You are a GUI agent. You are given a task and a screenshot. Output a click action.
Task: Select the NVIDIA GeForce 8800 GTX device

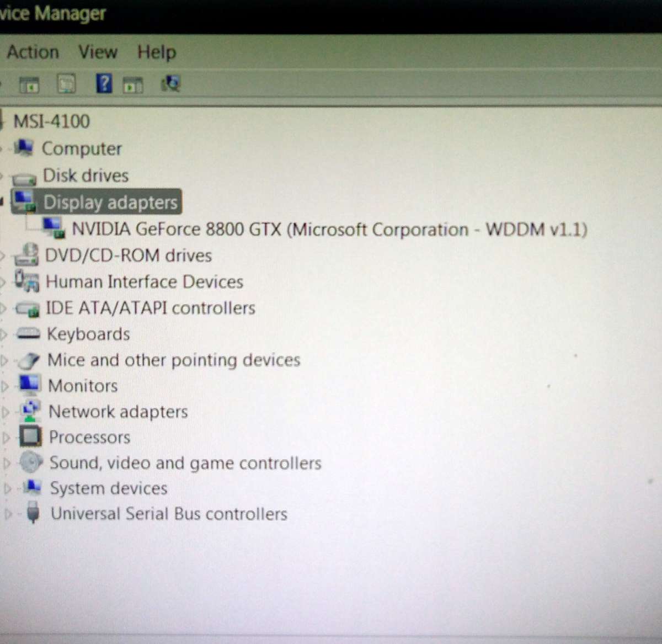pyautogui.click(x=329, y=229)
